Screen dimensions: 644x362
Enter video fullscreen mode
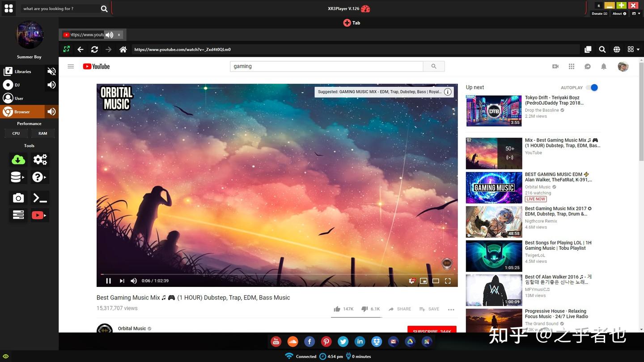pyautogui.click(x=448, y=281)
